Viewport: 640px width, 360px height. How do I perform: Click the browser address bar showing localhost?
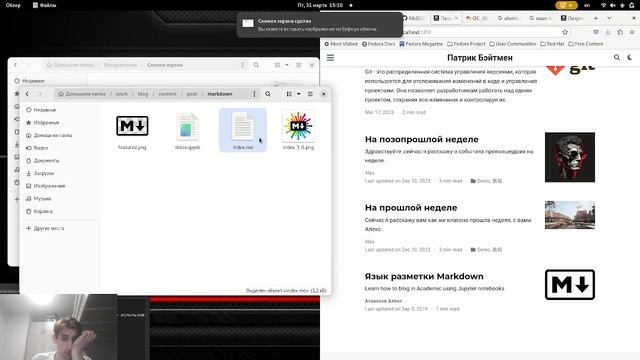coord(482,32)
